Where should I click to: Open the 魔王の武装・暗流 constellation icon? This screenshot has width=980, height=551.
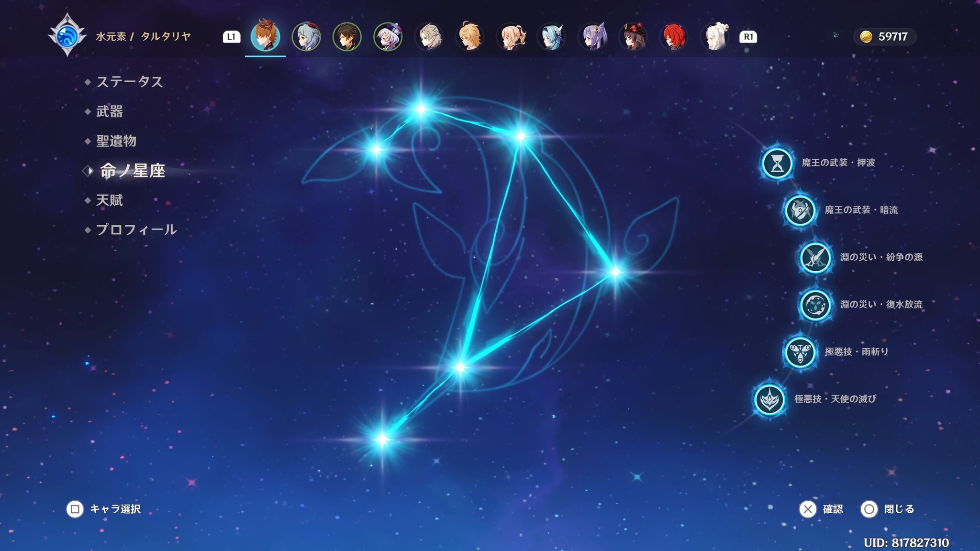800,210
